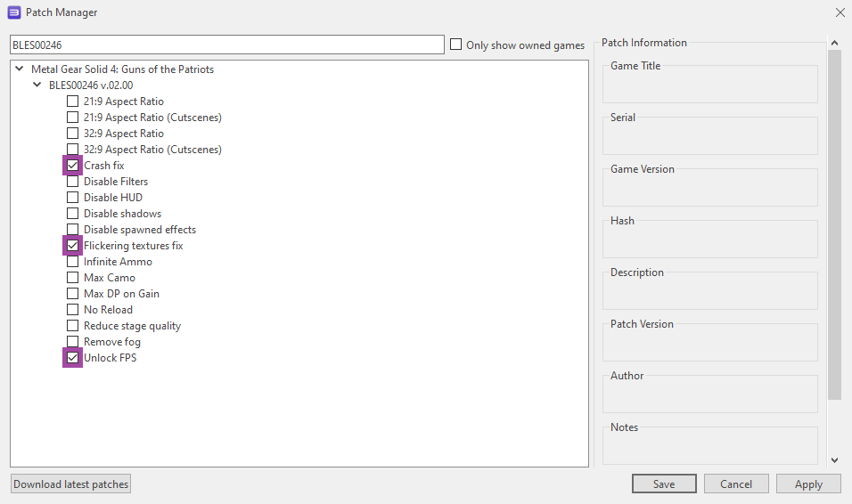Collapse the BLES00246 v.02.00 node

click(37, 85)
